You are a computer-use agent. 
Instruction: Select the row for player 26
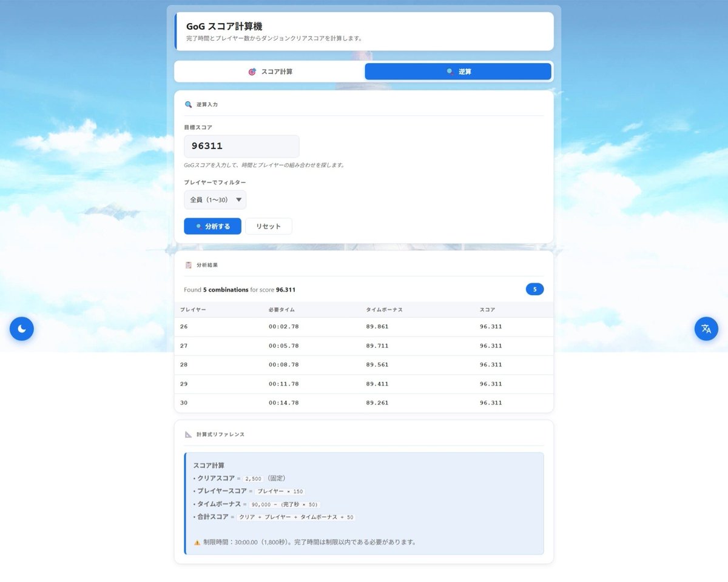[364, 327]
